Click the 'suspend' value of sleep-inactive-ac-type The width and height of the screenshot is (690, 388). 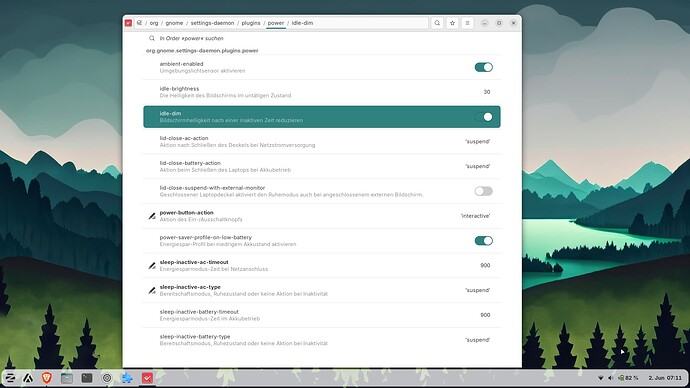pyautogui.click(x=477, y=290)
